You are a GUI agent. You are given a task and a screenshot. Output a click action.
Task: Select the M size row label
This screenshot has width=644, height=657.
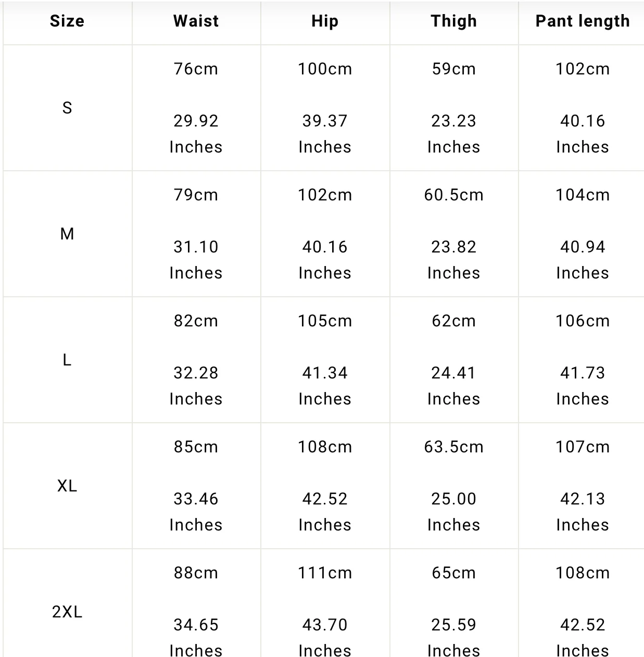(x=67, y=234)
